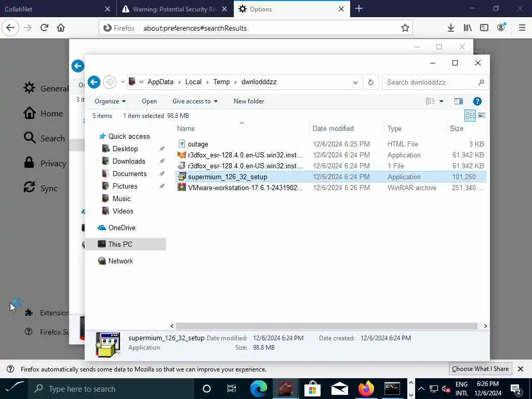Open Home in Firefox preferences sidebar
This screenshot has width=532, height=399.
43,113
